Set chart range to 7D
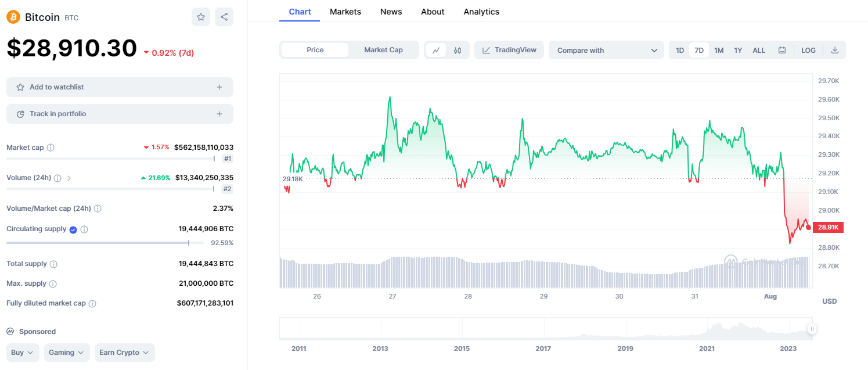The height and width of the screenshot is (370, 868). (x=699, y=50)
